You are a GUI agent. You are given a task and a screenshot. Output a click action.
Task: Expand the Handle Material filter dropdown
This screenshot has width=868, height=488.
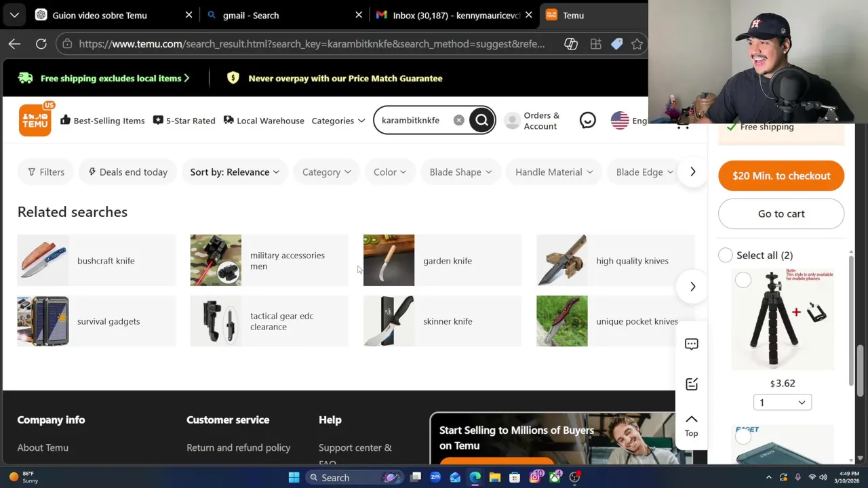[x=554, y=172]
